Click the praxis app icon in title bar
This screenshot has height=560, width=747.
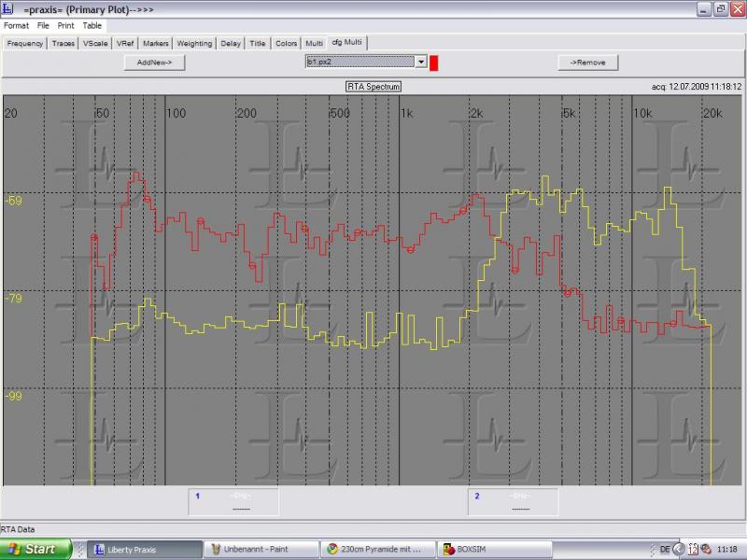8,8
